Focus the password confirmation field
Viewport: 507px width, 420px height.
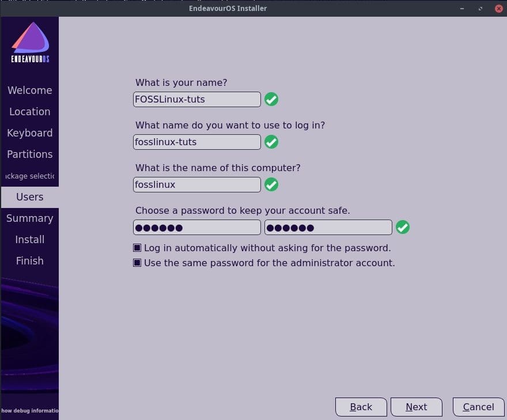click(x=328, y=228)
